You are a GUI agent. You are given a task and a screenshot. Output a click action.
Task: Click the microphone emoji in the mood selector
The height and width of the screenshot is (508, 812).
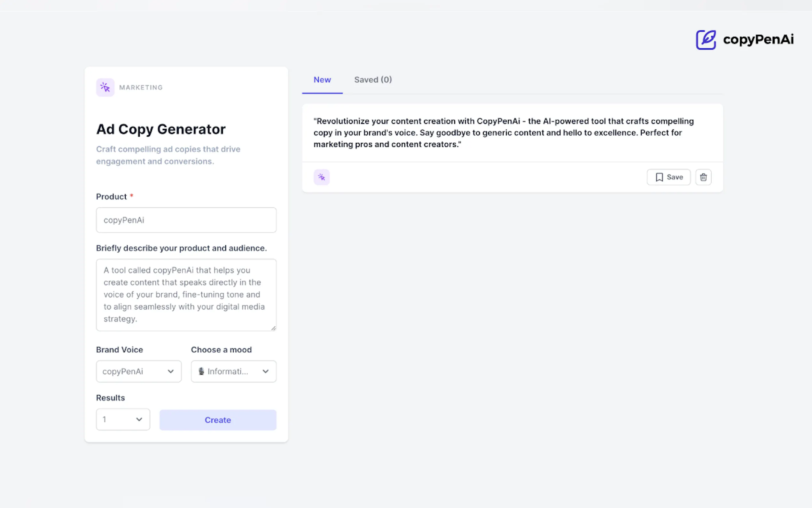pyautogui.click(x=201, y=371)
